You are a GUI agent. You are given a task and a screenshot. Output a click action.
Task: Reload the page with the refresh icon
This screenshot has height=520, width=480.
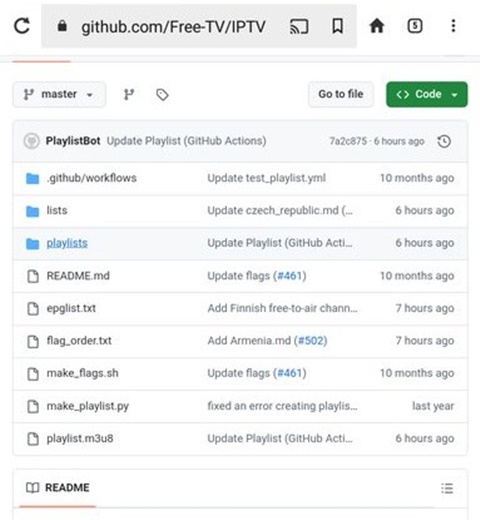click(22, 26)
